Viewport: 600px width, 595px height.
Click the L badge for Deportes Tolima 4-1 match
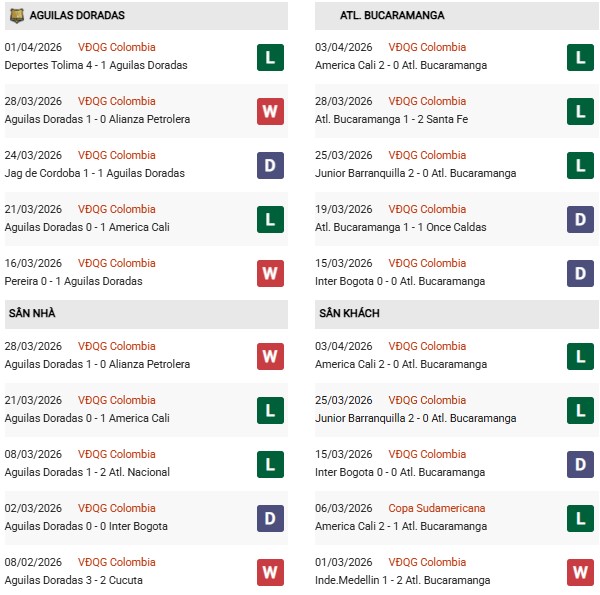pos(270,57)
